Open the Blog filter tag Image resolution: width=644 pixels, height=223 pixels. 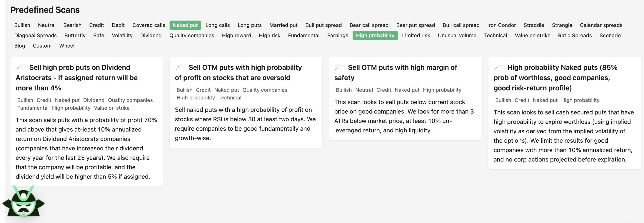[20, 46]
